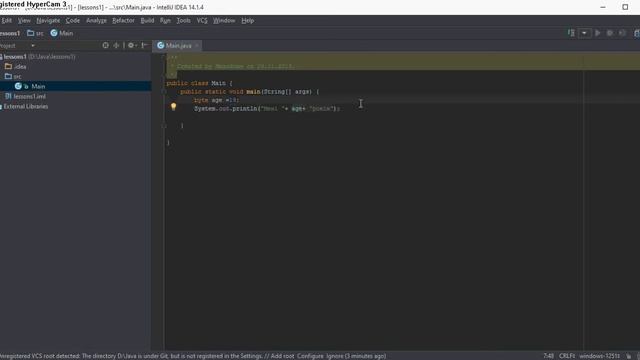This screenshot has width=640, height=360.
Task: Click the lock read-only icon in status bar
Action: (629, 356)
